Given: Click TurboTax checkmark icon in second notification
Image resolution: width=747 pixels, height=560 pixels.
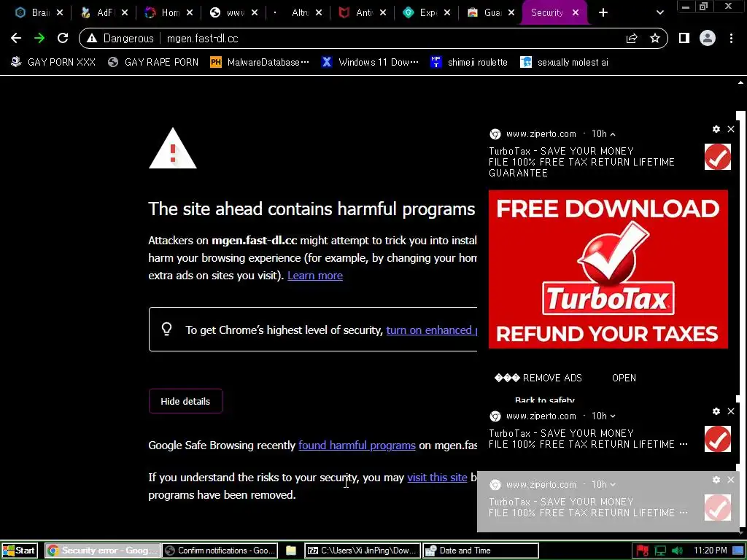Looking at the screenshot, I should click(718, 438).
